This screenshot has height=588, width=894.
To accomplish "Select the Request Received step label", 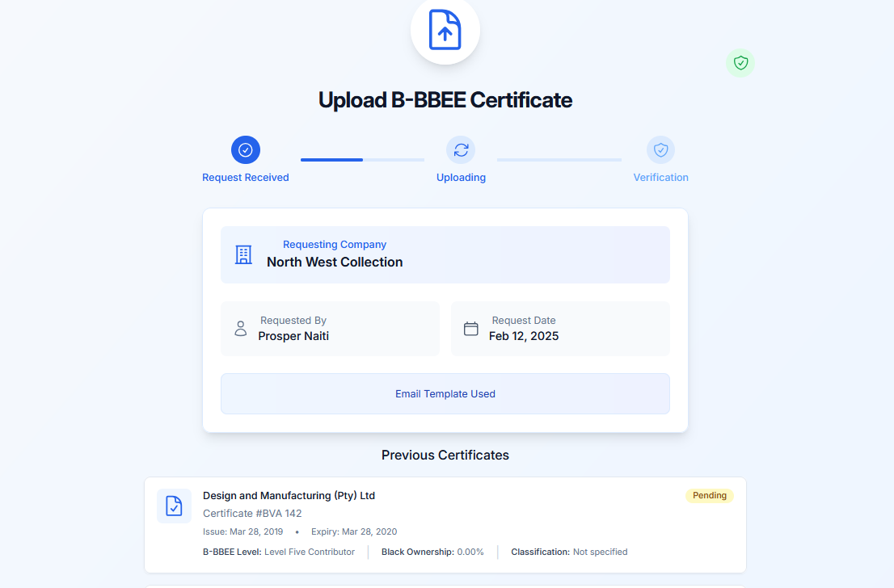I will pos(245,178).
